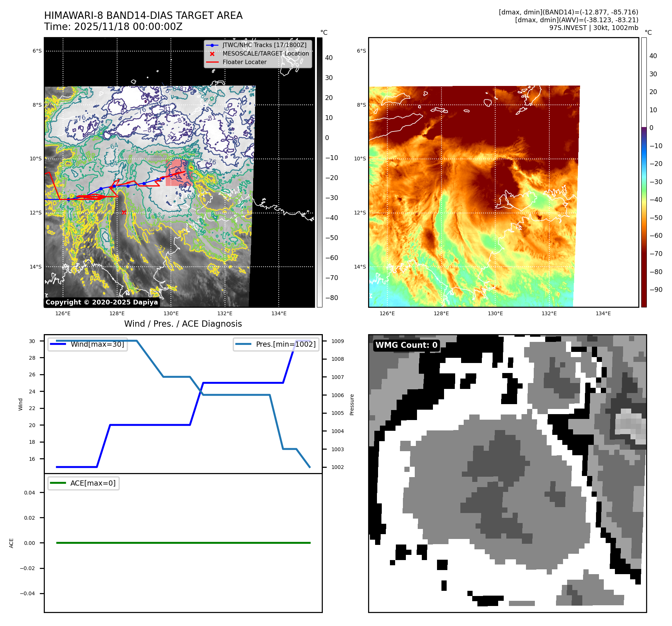Click the red Floater Locater legend line

(x=212, y=62)
